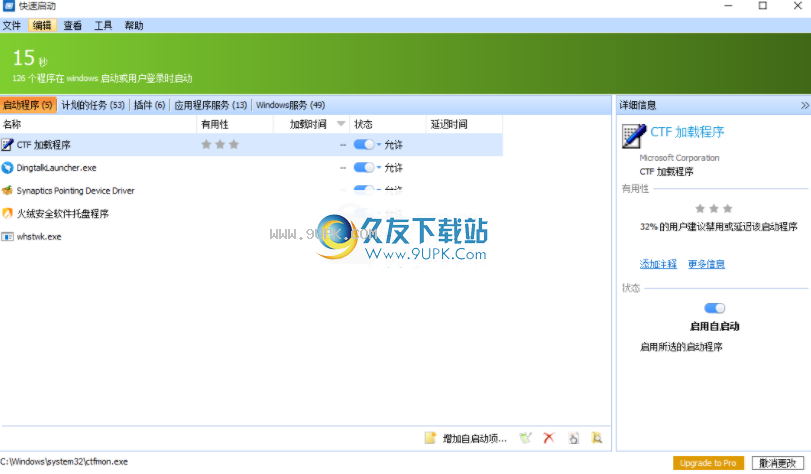Open the 编辑 menu
Image resolution: width=811 pixels, height=474 pixels.
pyautogui.click(x=42, y=25)
